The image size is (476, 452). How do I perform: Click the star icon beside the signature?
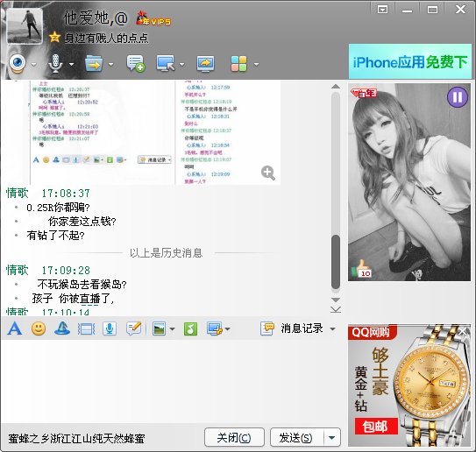click(54, 38)
